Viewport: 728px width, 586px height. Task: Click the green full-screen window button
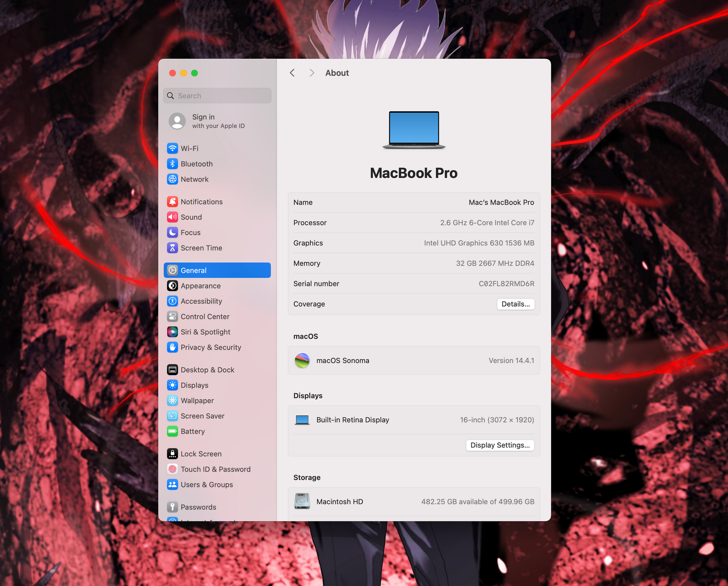click(x=194, y=73)
